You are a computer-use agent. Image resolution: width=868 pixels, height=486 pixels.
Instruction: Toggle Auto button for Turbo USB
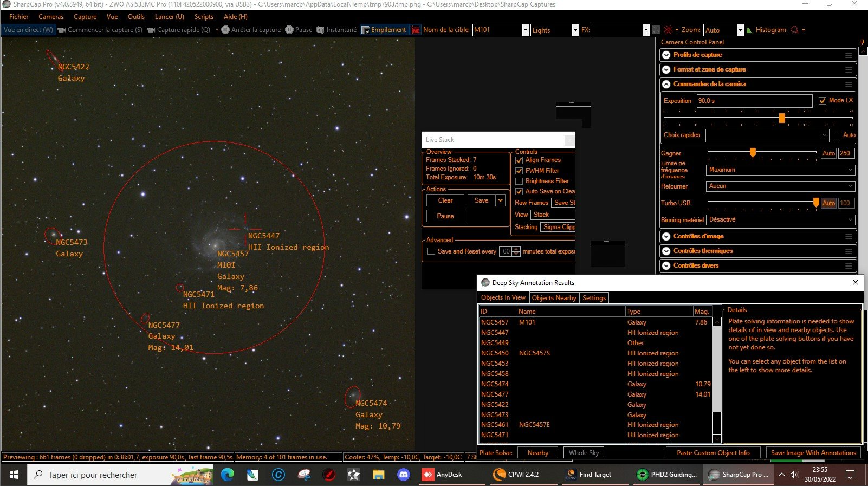tap(828, 203)
